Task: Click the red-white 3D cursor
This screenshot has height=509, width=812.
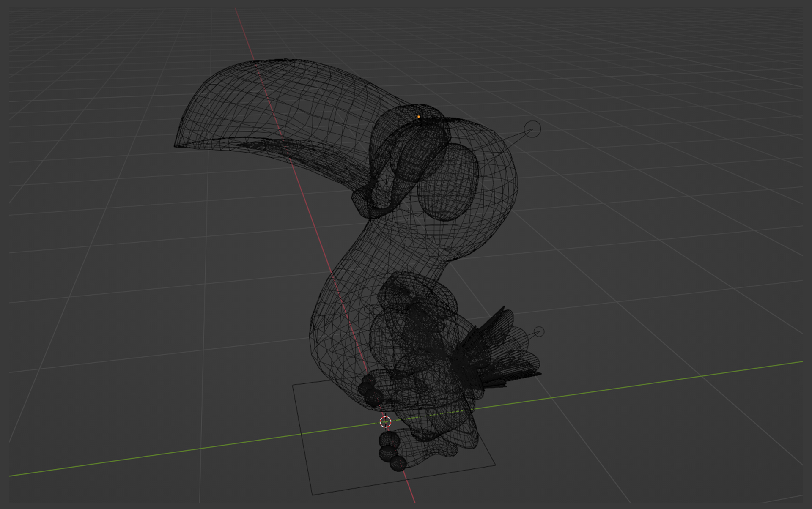Action: [385, 421]
